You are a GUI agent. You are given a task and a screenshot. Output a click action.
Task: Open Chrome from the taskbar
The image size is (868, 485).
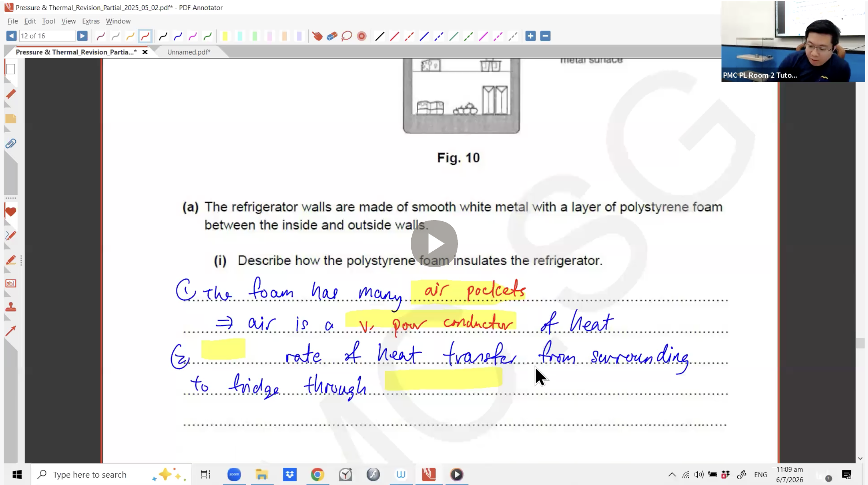318,474
